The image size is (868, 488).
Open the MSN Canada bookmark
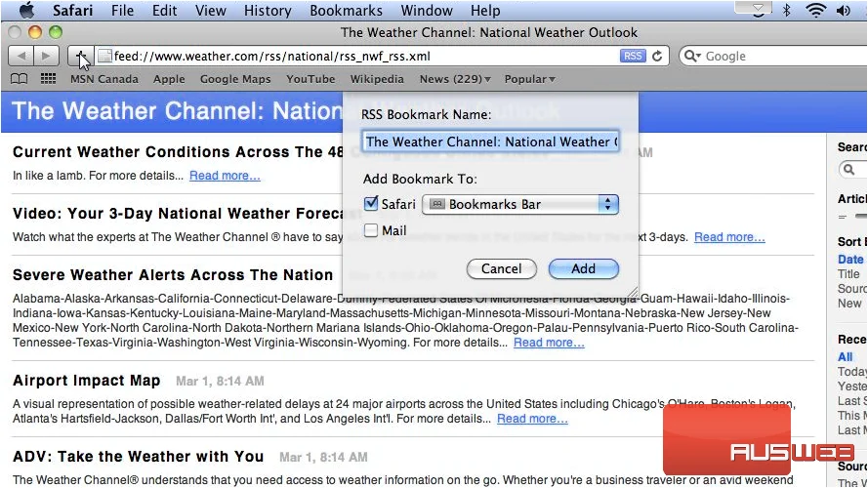coord(104,79)
